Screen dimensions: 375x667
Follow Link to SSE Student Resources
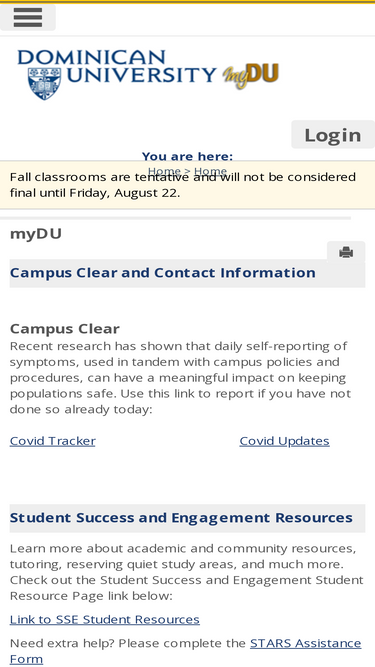[105, 619]
